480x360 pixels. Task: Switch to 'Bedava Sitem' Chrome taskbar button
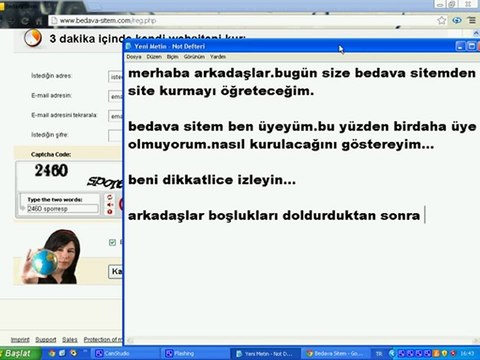335,353
